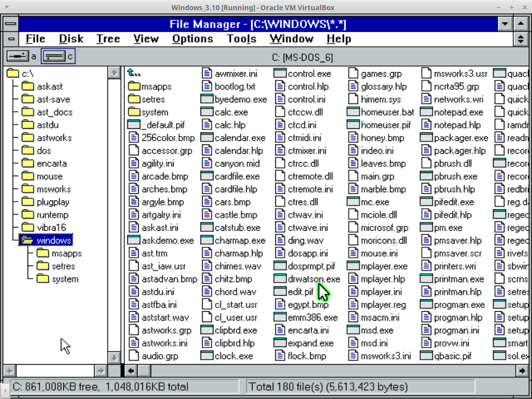Image resolution: width=532 pixels, height=399 pixels.
Task: Select the 256color.bmp file icon
Action: pos(134,138)
